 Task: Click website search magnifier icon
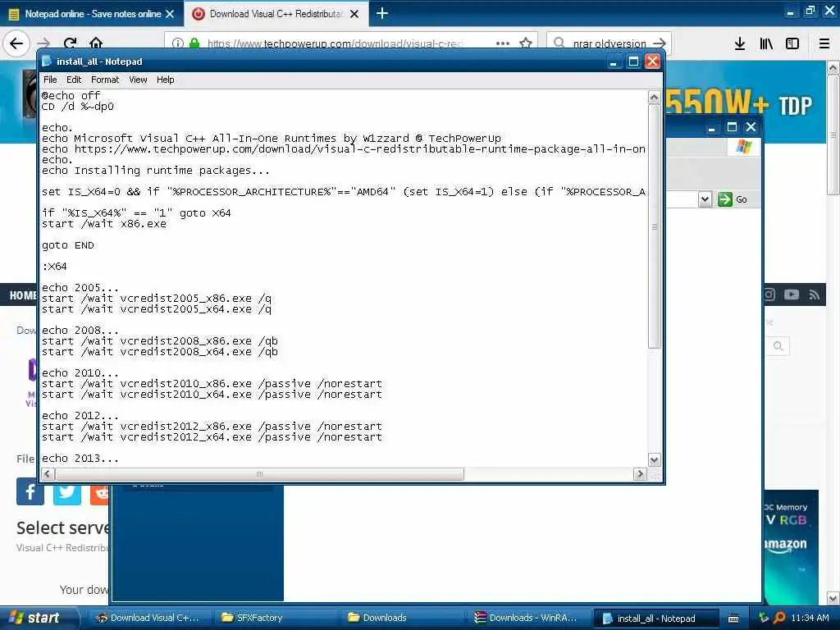[x=778, y=346]
